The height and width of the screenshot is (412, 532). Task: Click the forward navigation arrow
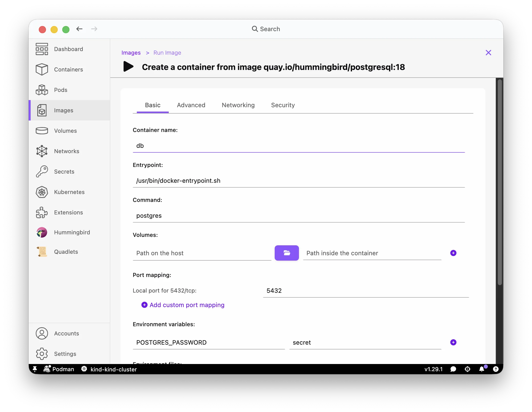(94, 29)
